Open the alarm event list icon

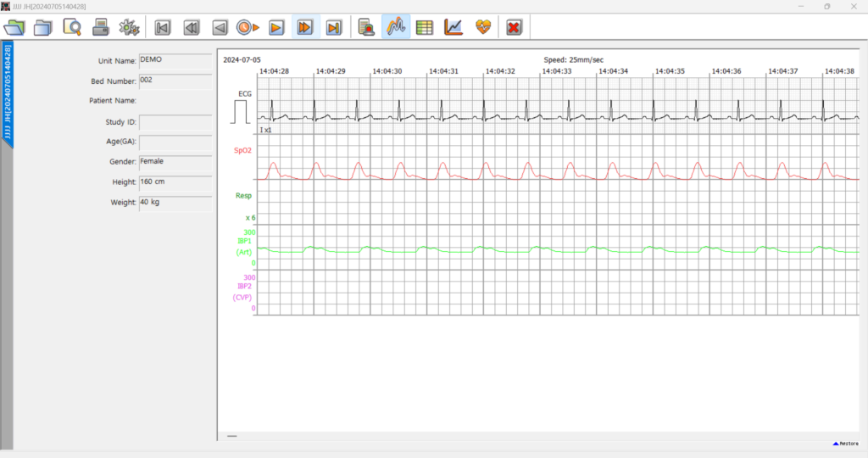[366, 27]
